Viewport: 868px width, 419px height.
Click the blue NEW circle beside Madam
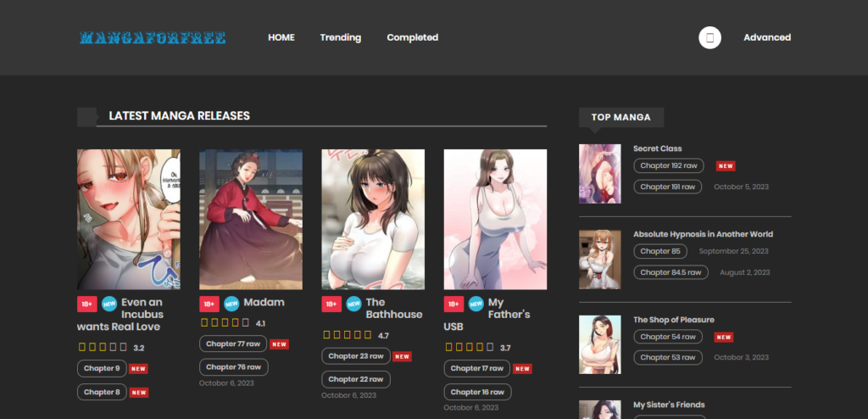pyautogui.click(x=231, y=304)
